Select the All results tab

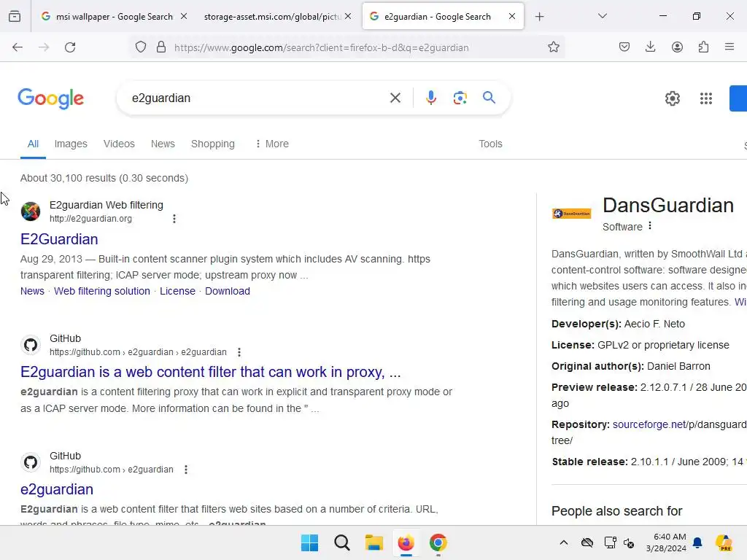33,144
